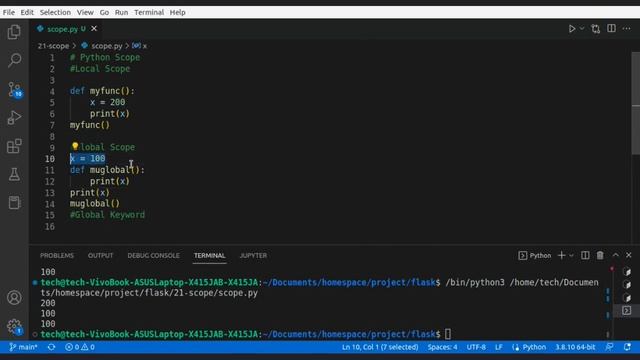
Task: Click main* branch in status bar
Action: (23, 347)
